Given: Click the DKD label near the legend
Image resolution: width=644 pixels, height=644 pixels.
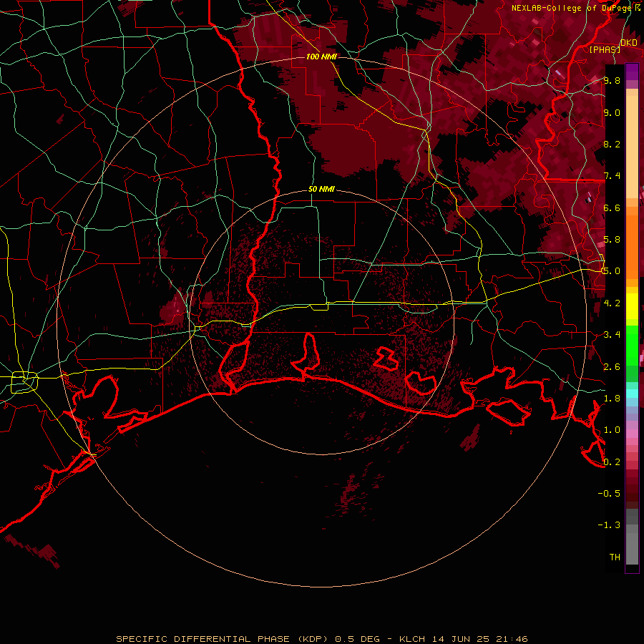Looking at the screenshot, I should coord(629,43).
